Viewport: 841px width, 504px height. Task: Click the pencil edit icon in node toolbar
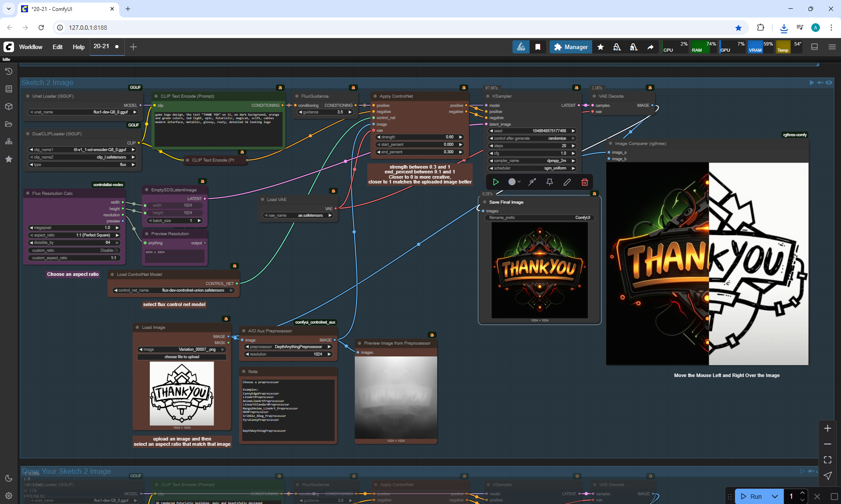tap(567, 182)
